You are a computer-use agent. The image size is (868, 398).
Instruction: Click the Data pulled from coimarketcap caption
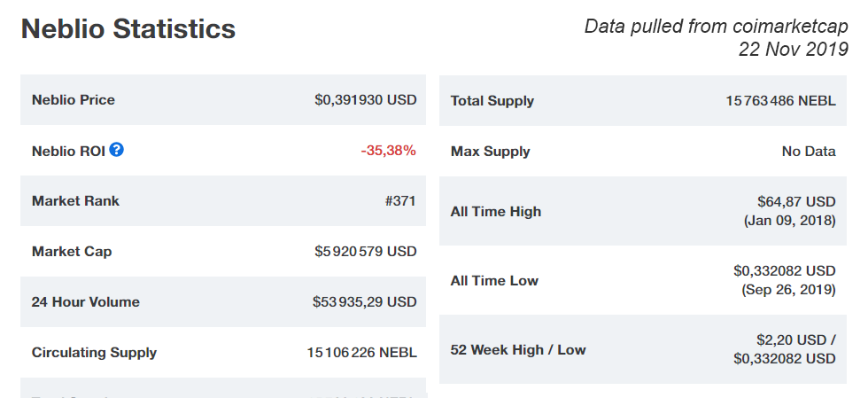(x=717, y=26)
